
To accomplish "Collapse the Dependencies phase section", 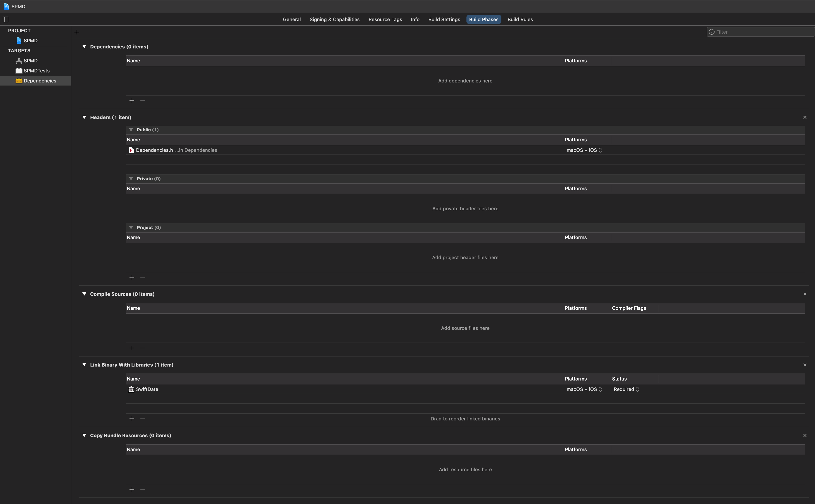I will [x=84, y=47].
